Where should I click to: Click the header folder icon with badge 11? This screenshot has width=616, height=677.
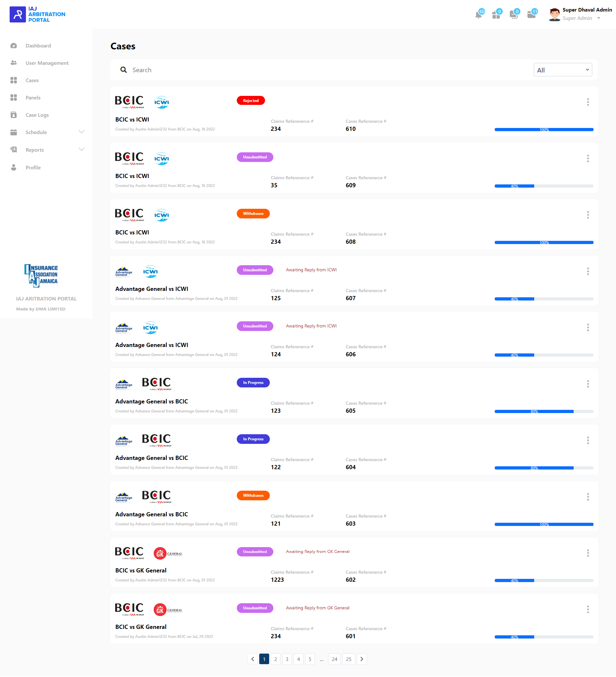[x=531, y=15]
